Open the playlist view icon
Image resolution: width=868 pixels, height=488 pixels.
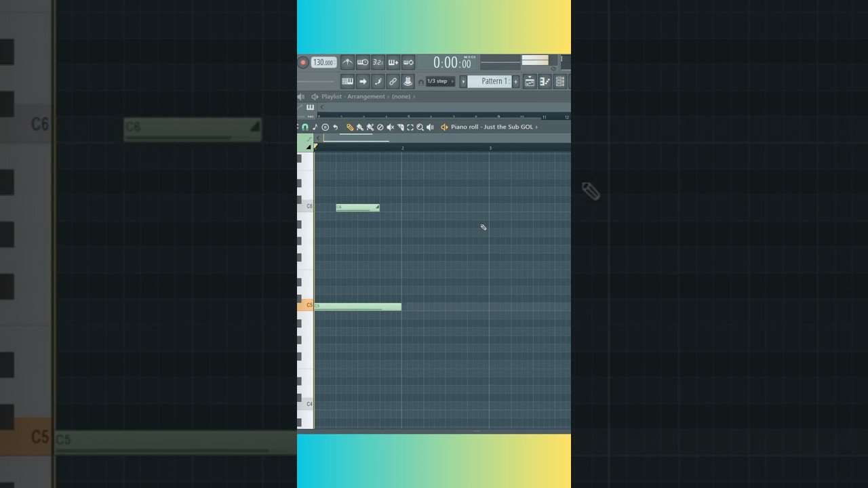tap(530, 81)
